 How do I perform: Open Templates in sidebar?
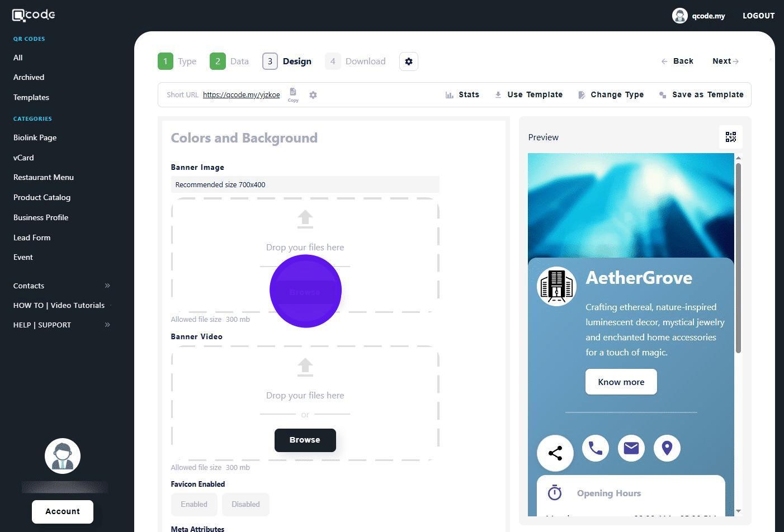[31, 97]
